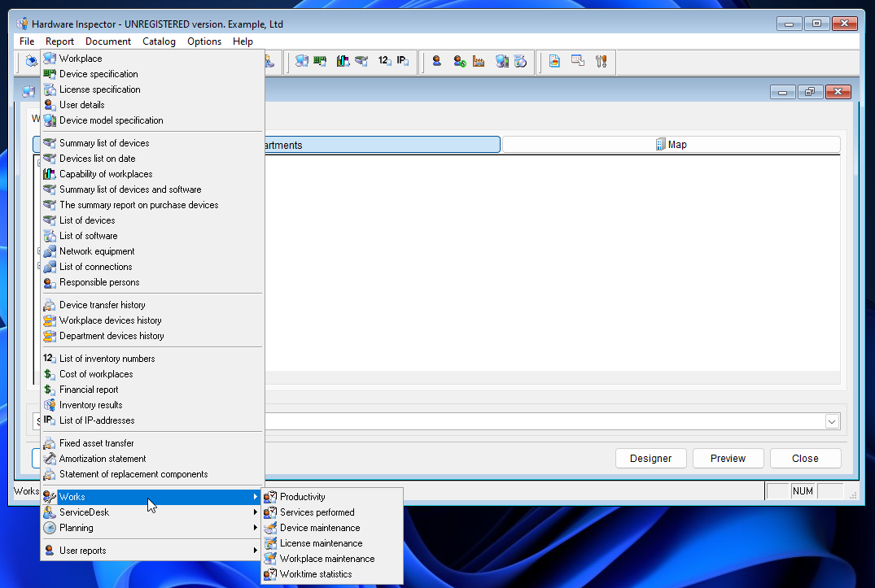This screenshot has width=875, height=588.
Task: Click the wrench and screwdriver options icon
Action: pos(601,61)
